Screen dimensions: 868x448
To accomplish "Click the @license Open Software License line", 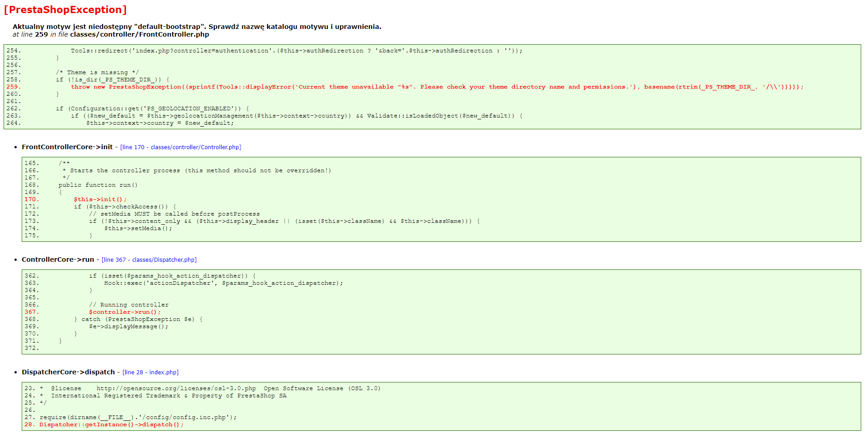I will point(210,388).
